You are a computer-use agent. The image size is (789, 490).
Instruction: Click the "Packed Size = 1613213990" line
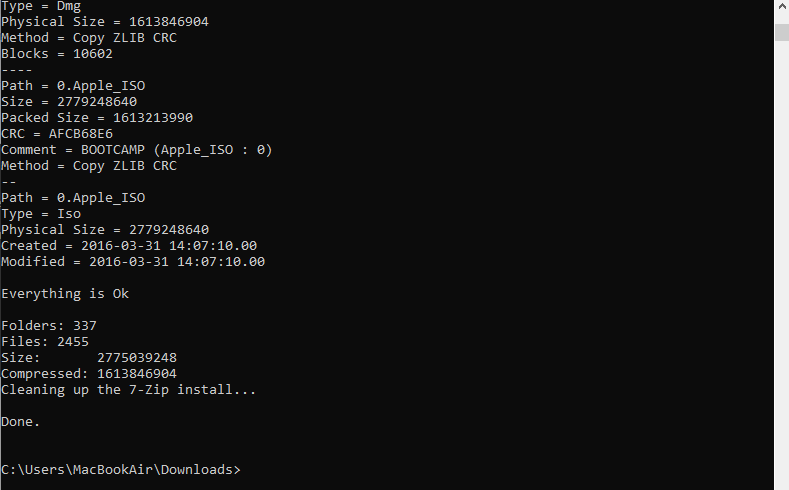97,118
